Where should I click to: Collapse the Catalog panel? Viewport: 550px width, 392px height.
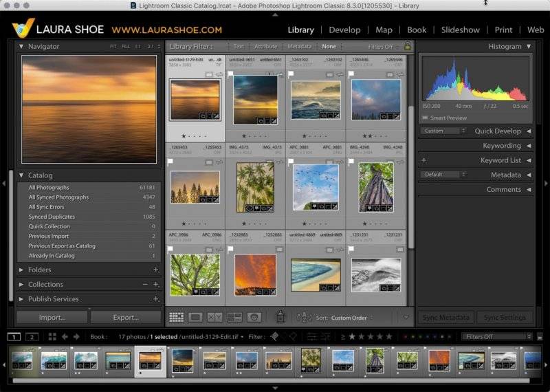point(21,175)
